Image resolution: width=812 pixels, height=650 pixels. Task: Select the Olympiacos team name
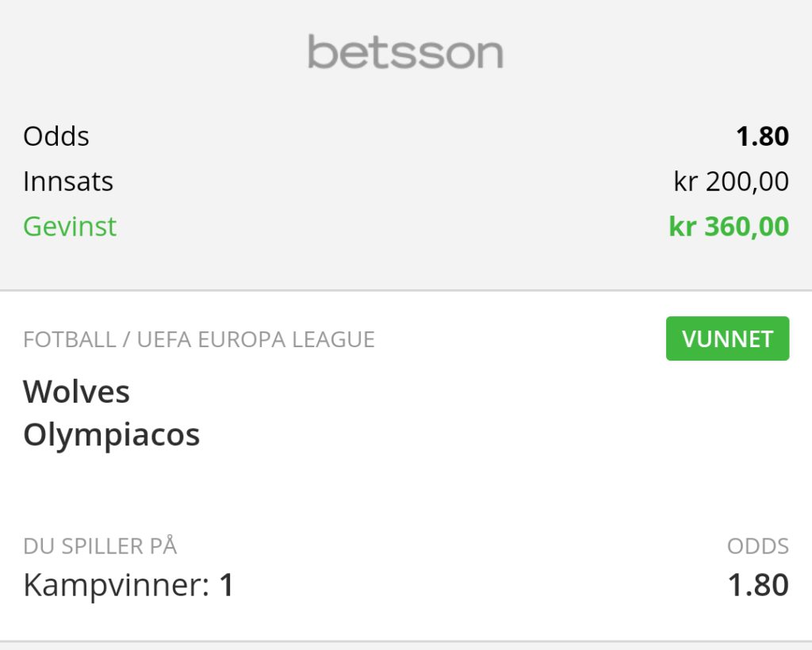click(111, 434)
